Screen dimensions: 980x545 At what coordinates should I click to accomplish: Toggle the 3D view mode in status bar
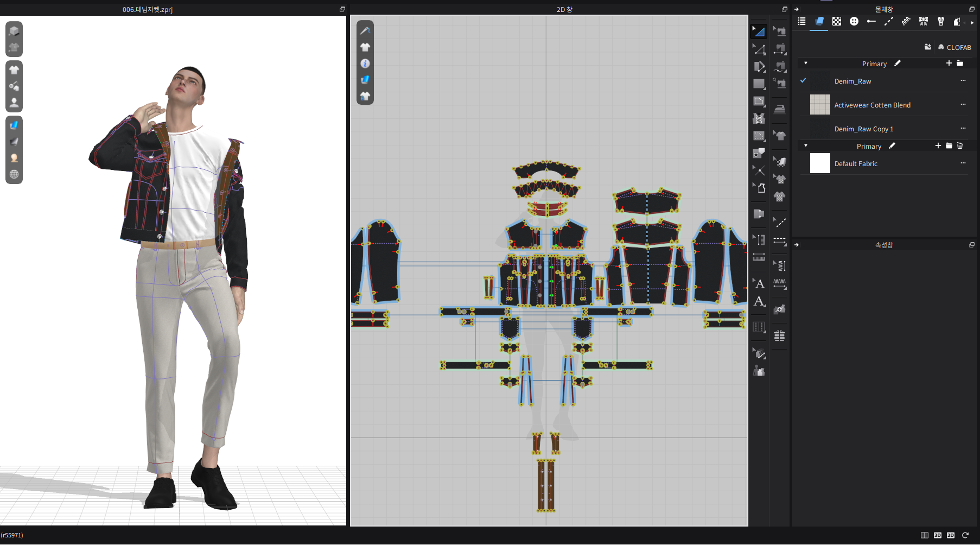point(937,535)
